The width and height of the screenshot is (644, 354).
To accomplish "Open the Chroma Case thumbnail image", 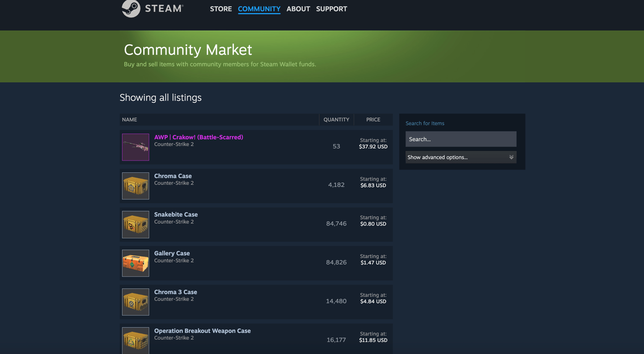I will pyautogui.click(x=136, y=186).
